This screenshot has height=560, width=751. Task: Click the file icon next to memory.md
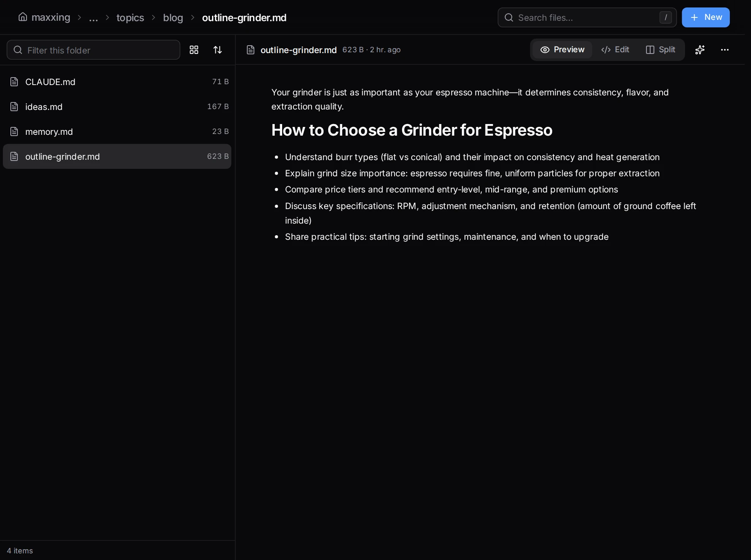pyautogui.click(x=14, y=131)
